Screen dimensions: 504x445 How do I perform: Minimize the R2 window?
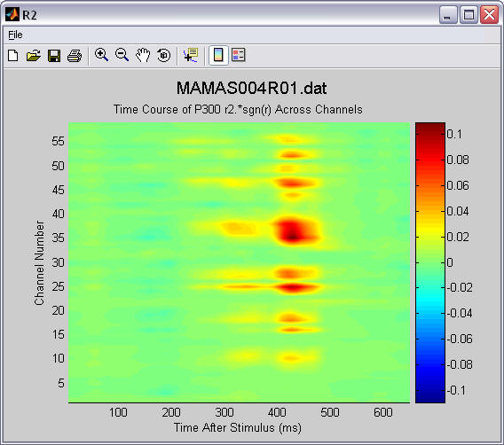[x=448, y=15]
